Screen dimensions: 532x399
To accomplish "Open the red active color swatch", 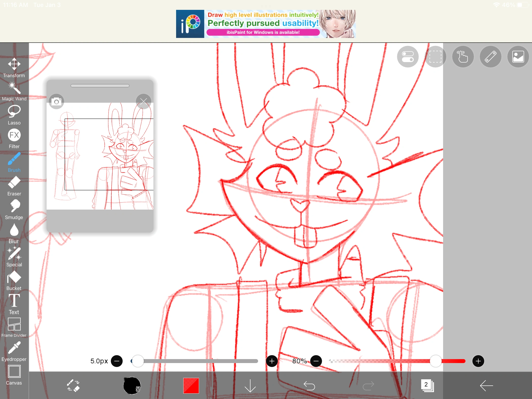I will tap(191, 386).
